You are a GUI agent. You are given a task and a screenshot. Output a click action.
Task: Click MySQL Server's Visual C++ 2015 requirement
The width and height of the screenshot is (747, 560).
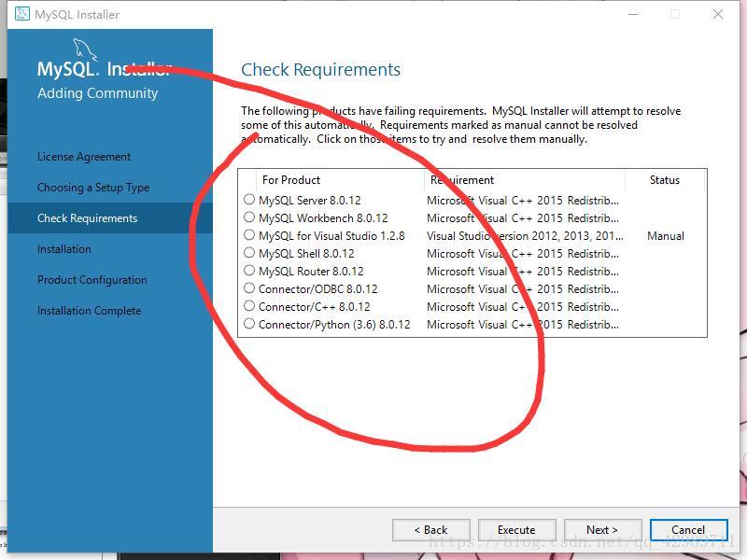pyautogui.click(x=523, y=201)
